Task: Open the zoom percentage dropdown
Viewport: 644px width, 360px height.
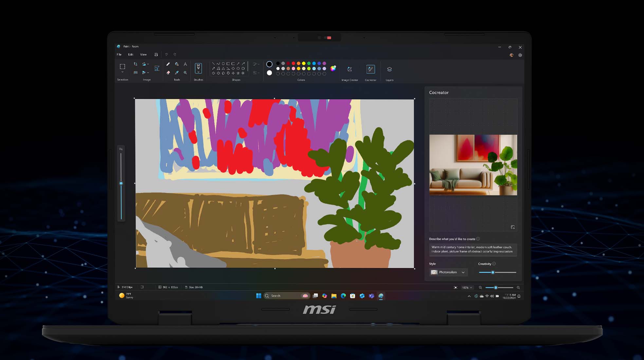Action: point(467,287)
